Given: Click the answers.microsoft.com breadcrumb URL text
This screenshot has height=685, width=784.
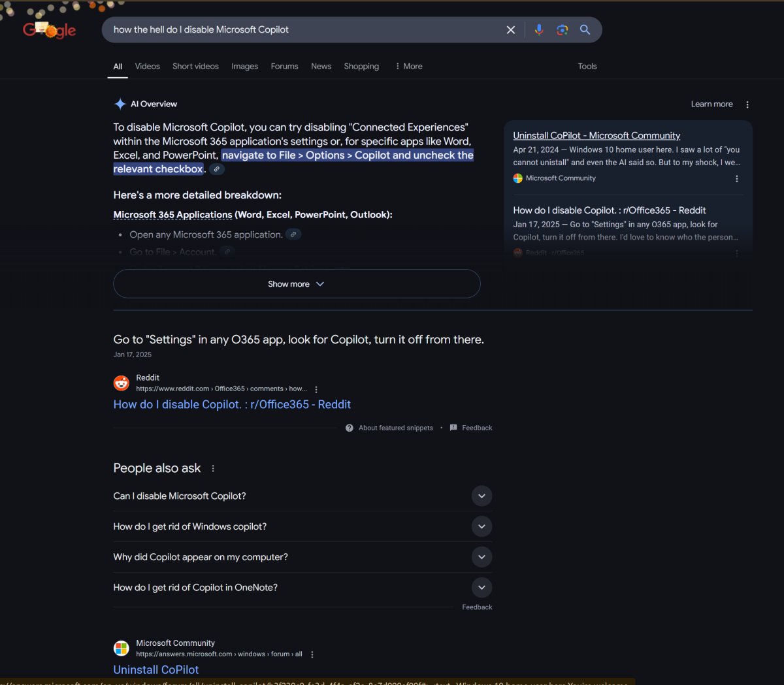Looking at the screenshot, I should coord(219,654).
